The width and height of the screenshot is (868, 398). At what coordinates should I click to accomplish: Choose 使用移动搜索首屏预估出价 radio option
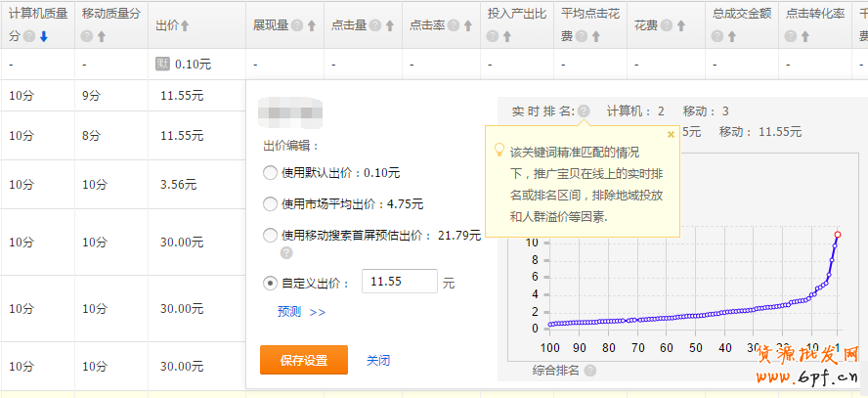click(271, 235)
